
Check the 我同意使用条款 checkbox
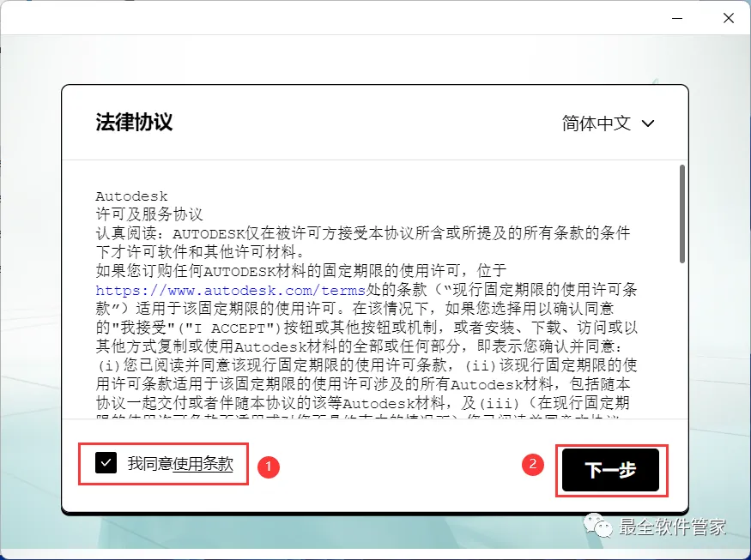[106, 463]
